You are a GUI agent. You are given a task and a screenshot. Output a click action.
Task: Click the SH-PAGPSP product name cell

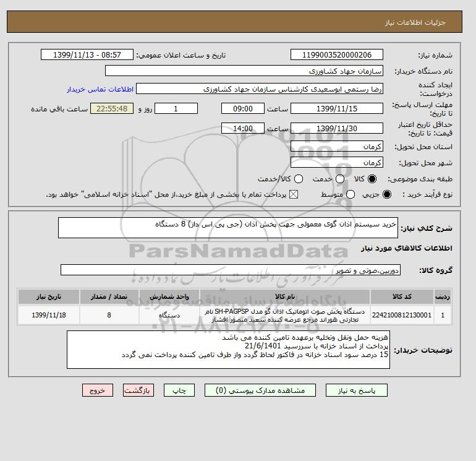285,315
